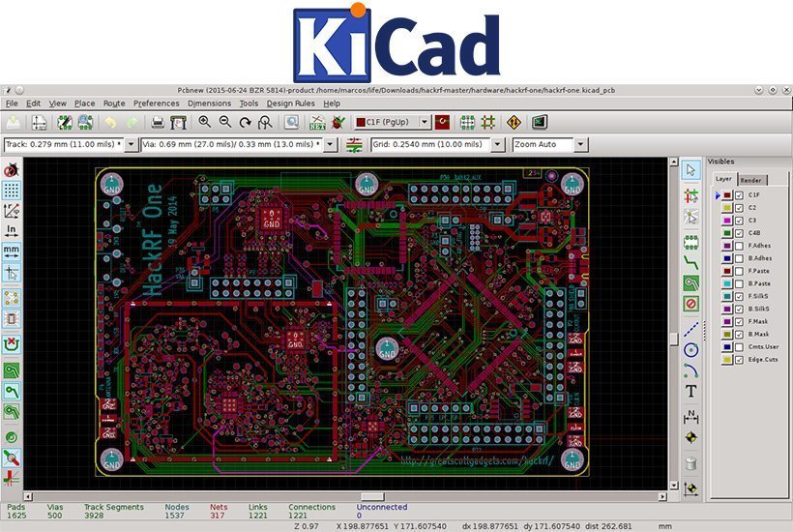Viewport: 793px width, 532px height.
Task: Open the Design Rules menu
Action: [x=291, y=103]
